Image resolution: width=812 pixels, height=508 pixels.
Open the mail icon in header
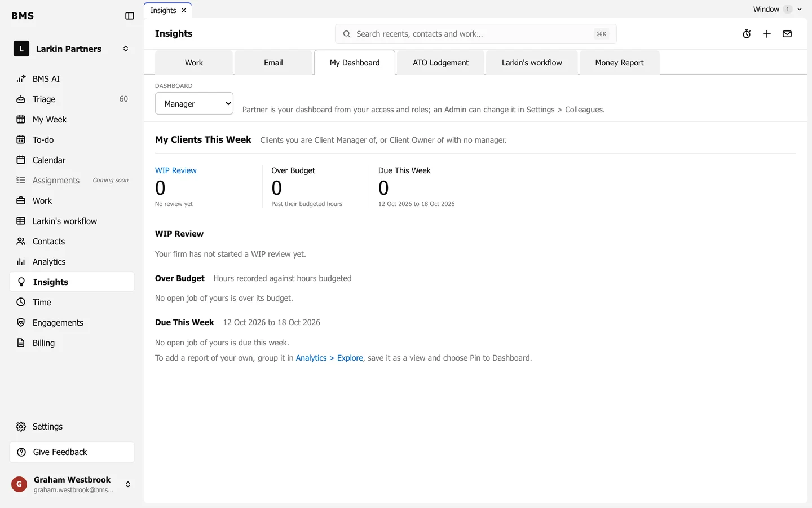[787, 34]
